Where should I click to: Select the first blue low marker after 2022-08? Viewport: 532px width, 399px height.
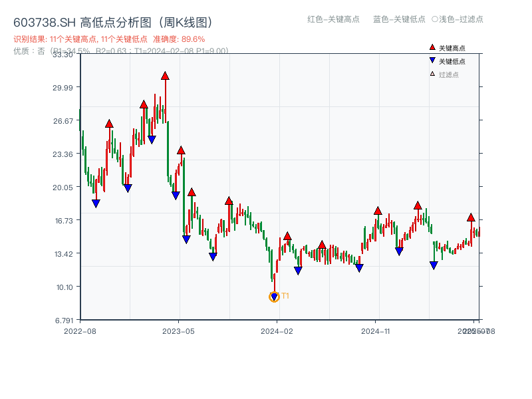(x=96, y=203)
